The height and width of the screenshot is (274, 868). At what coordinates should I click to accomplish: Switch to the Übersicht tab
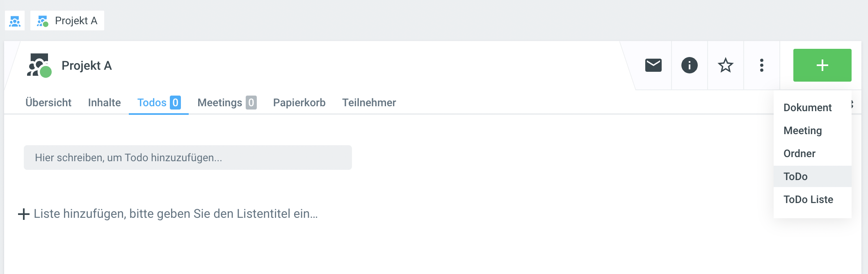point(48,103)
